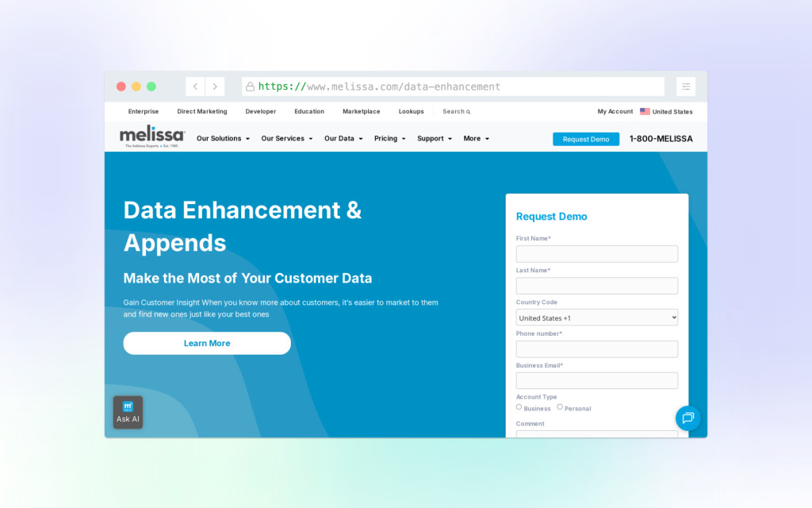Open the Direct Marketing menu item

(x=202, y=111)
